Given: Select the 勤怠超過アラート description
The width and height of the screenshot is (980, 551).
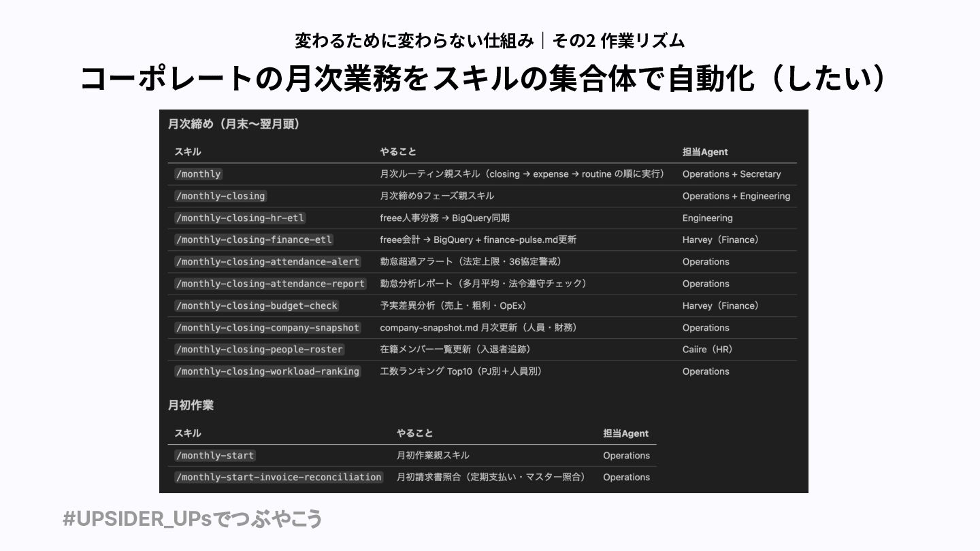Looking at the screenshot, I should [x=470, y=262].
